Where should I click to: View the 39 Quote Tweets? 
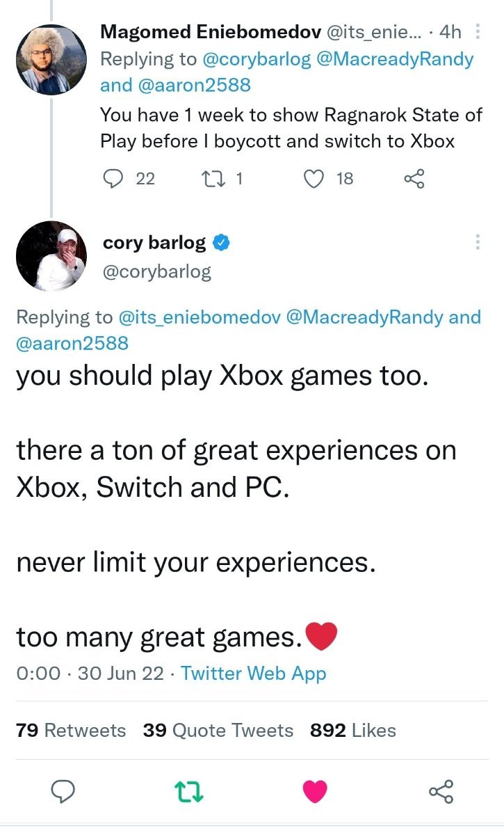pos(218,731)
